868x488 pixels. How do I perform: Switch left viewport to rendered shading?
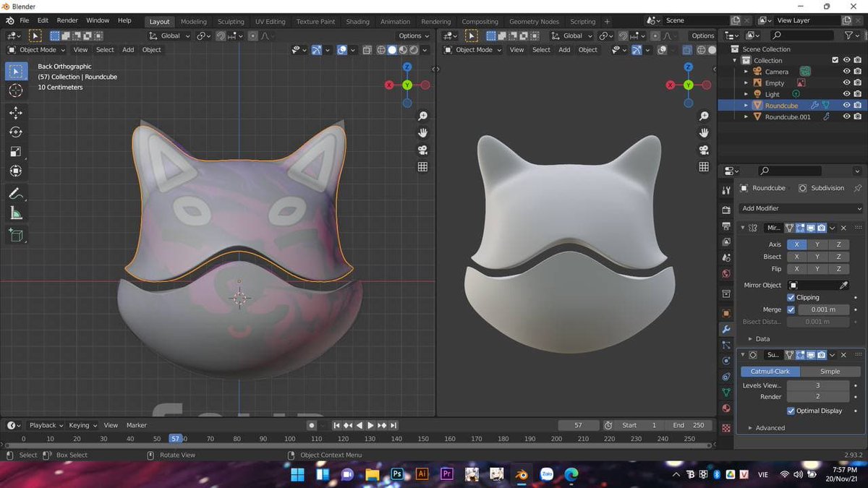click(414, 50)
